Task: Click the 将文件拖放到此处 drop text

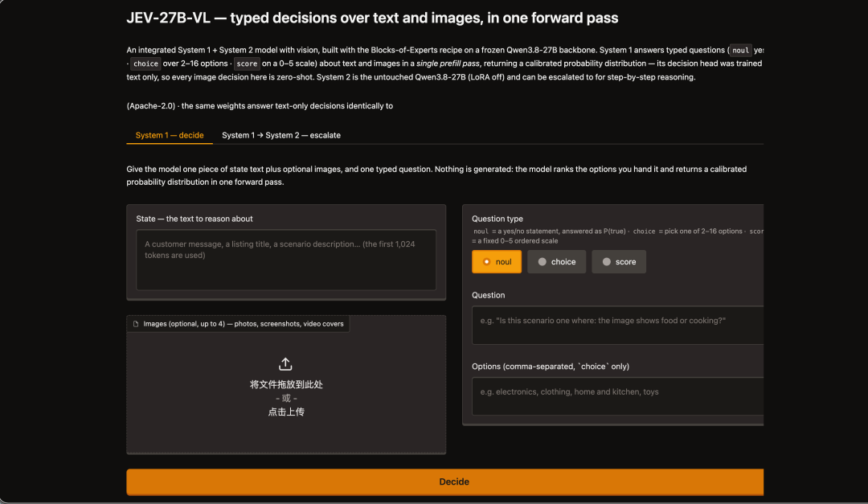Action: (286, 384)
